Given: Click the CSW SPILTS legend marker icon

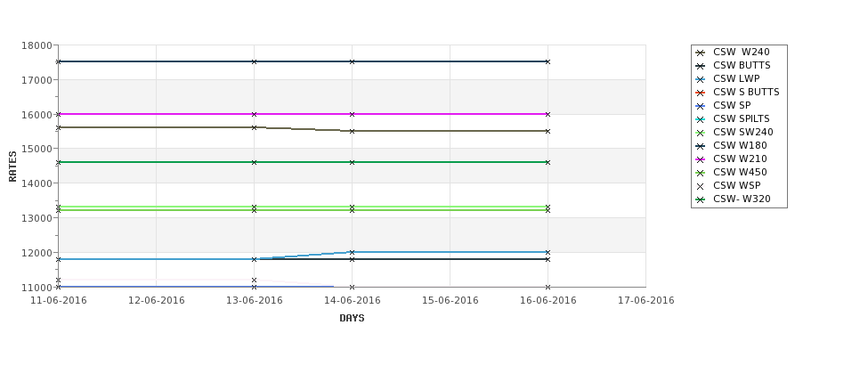Looking at the screenshot, I should point(701,119).
